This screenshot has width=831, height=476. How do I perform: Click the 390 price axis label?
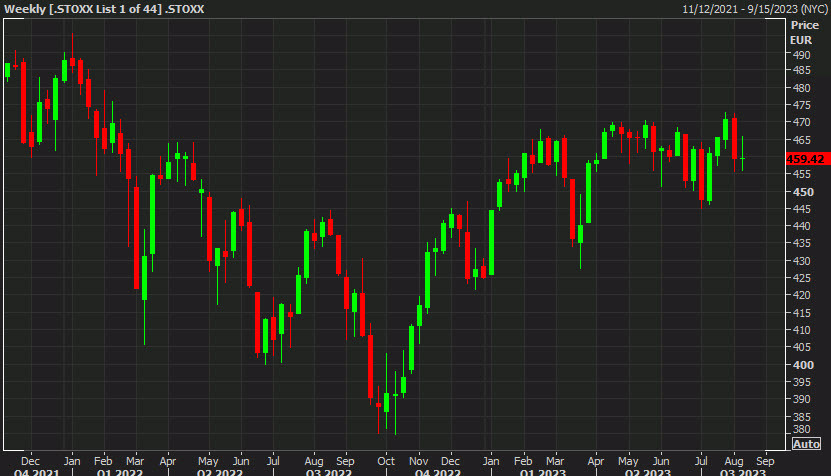[801, 399]
